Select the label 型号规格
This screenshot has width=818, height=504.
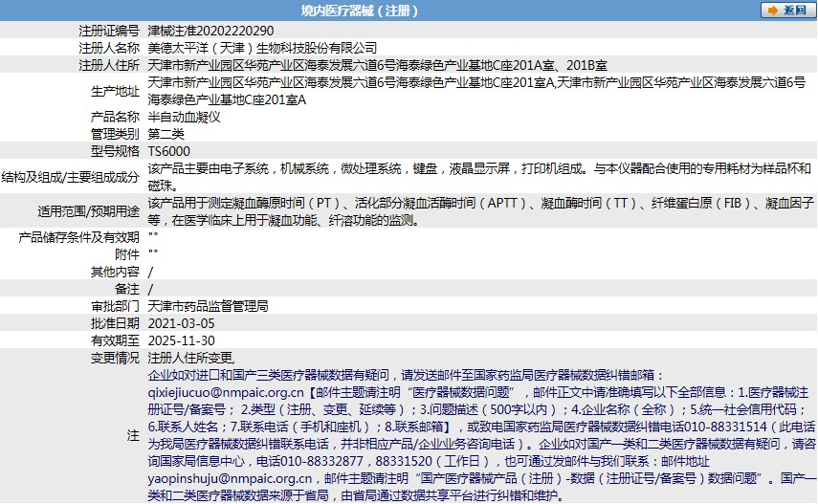pyautogui.click(x=116, y=151)
